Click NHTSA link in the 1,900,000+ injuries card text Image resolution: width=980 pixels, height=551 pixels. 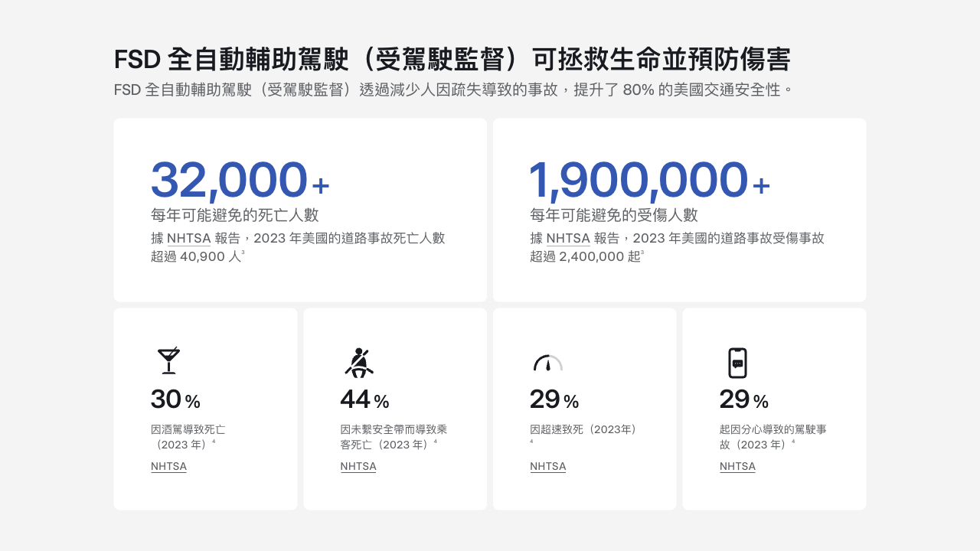click(x=567, y=238)
